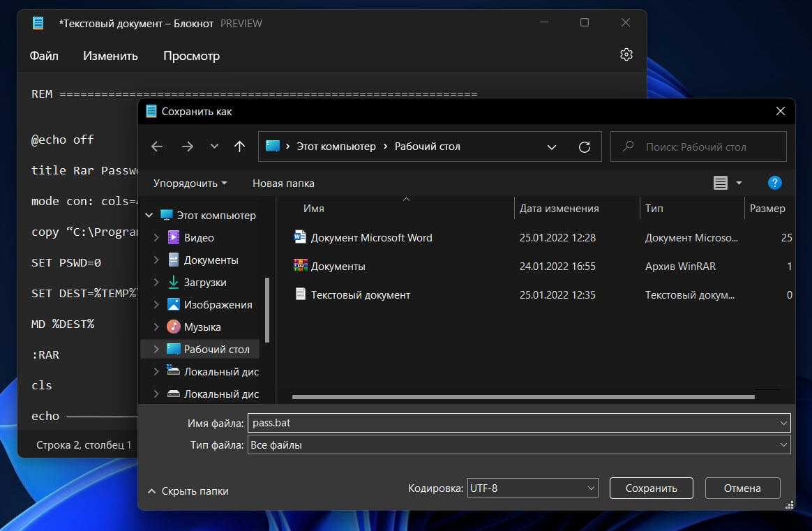Viewport: 812px width, 531px height.
Task: Click the Сохранить button
Action: click(652, 488)
